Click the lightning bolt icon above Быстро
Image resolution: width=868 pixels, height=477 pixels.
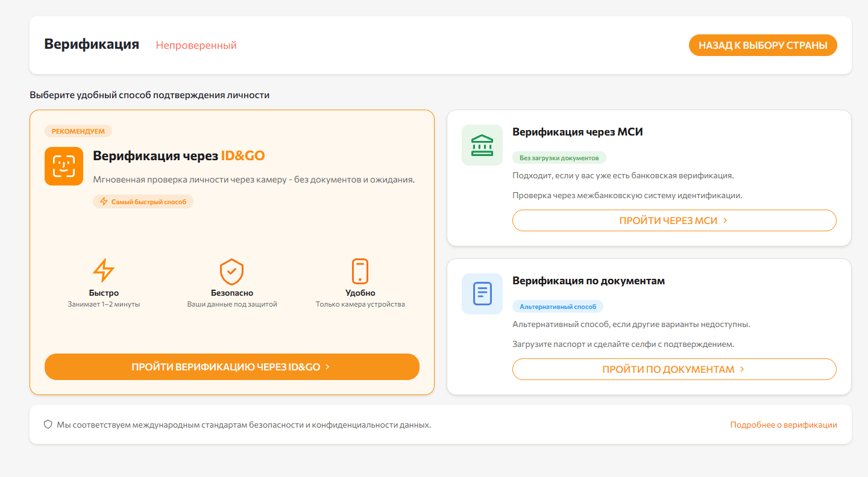[x=104, y=270]
